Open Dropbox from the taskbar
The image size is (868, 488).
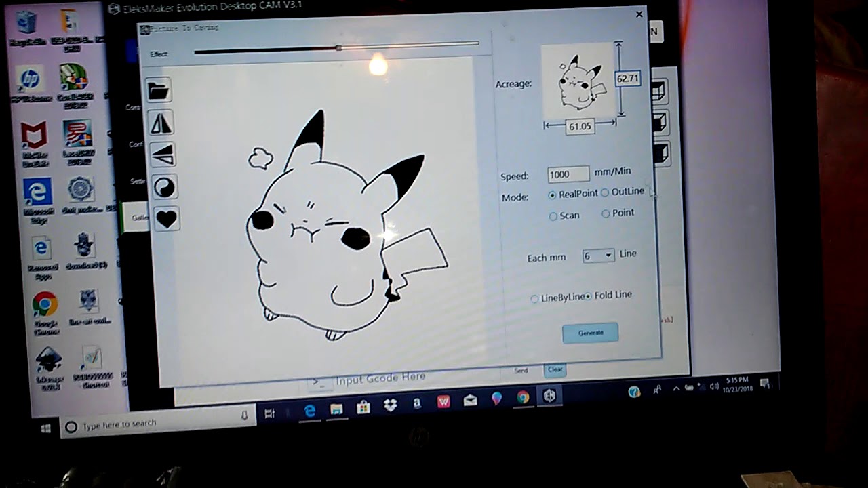[391, 405]
